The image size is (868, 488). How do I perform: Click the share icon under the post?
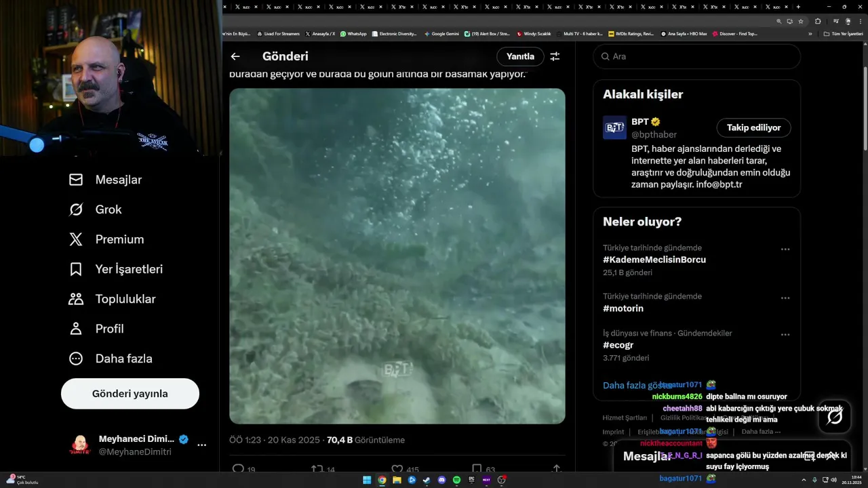coord(557,469)
